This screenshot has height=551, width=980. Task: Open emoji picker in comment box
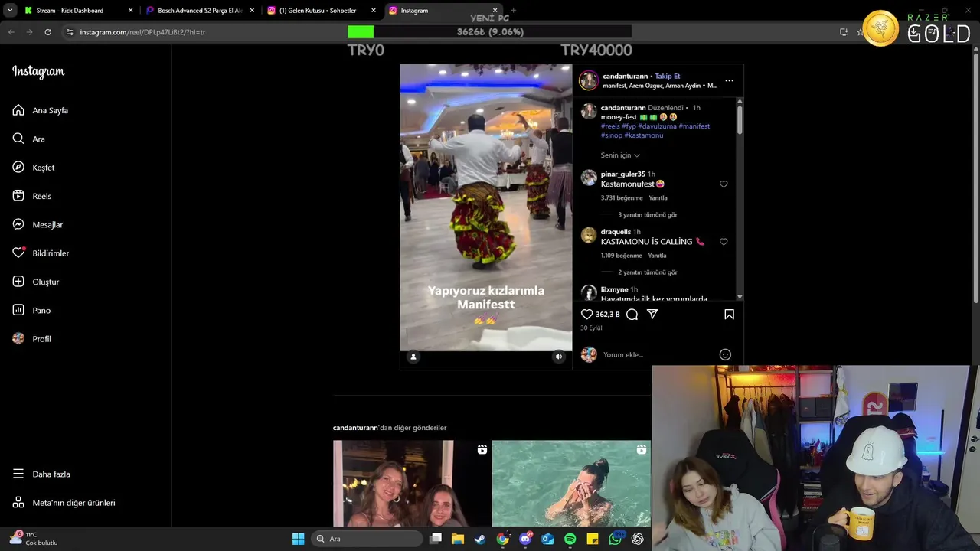tap(725, 354)
